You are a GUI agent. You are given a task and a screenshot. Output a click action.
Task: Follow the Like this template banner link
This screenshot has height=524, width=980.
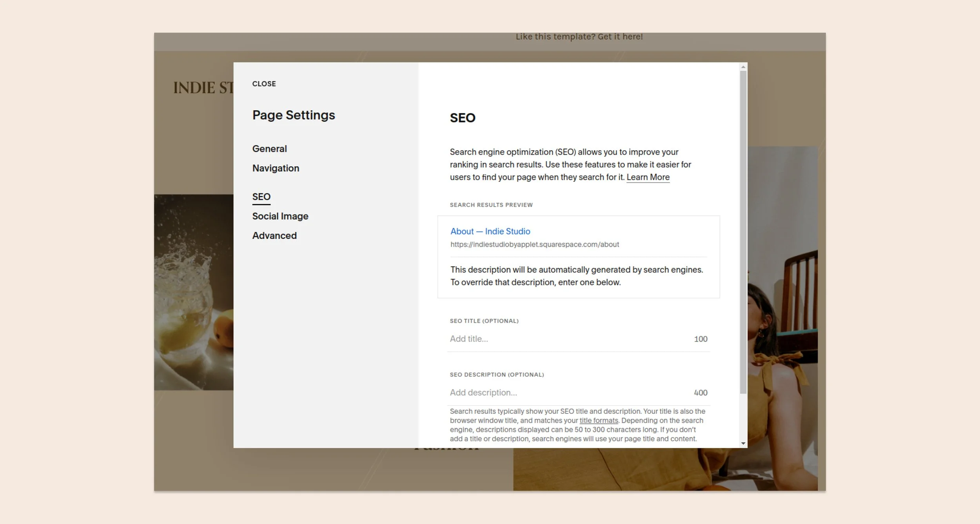click(x=579, y=36)
